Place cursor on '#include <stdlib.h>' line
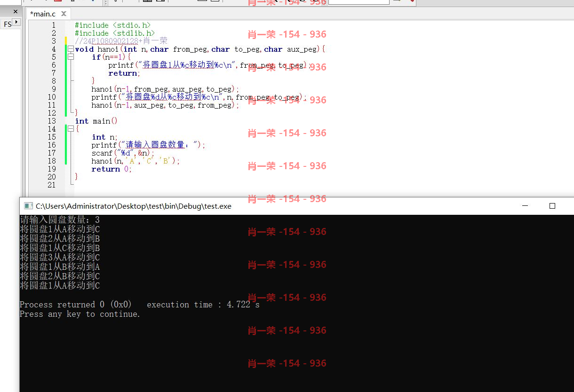Screen dimensions: 574x392 pyautogui.click(x=115, y=33)
